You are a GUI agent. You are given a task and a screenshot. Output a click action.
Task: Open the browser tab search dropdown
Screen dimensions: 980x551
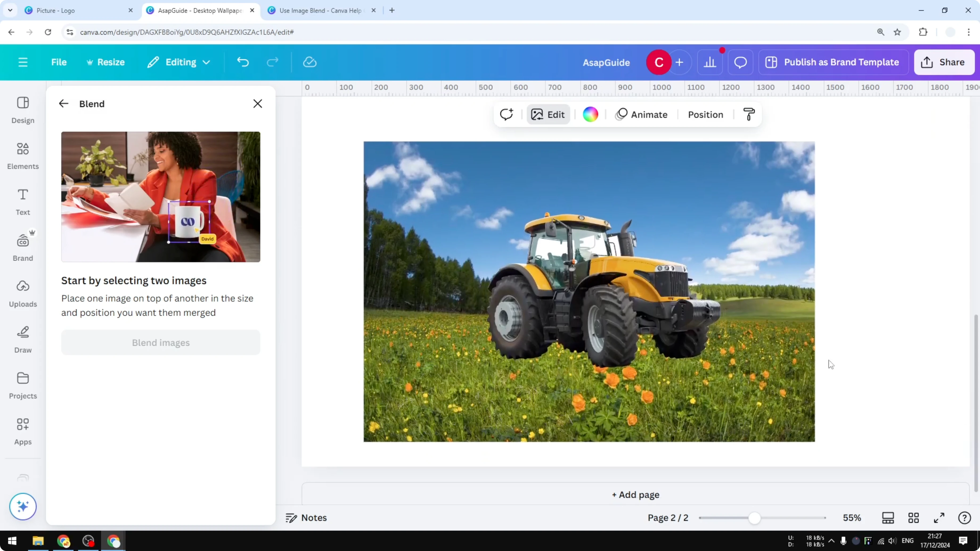coord(10,10)
